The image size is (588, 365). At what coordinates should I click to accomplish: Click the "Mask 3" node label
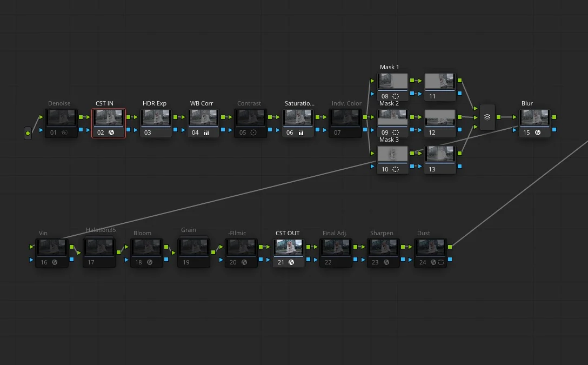tap(389, 140)
